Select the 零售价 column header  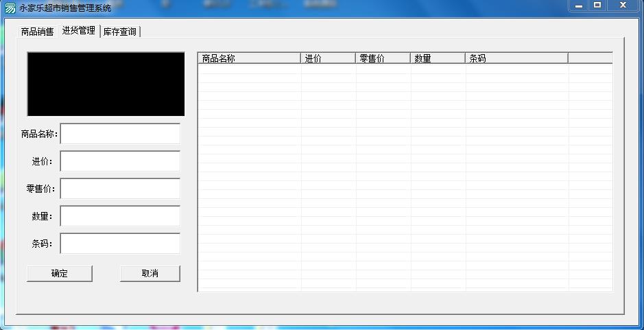point(383,58)
